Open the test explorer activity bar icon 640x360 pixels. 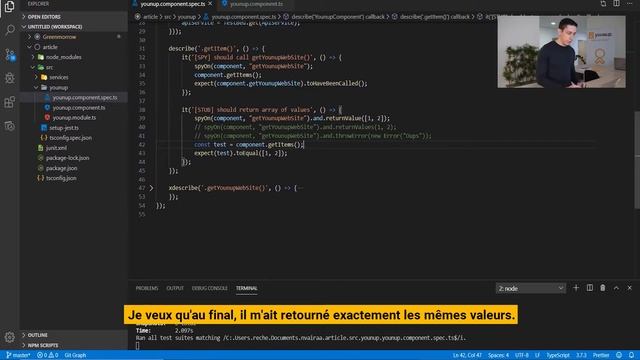(9, 126)
